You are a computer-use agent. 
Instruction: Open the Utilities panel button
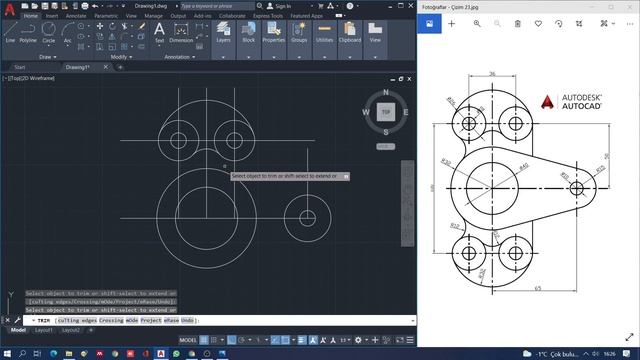click(324, 32)
